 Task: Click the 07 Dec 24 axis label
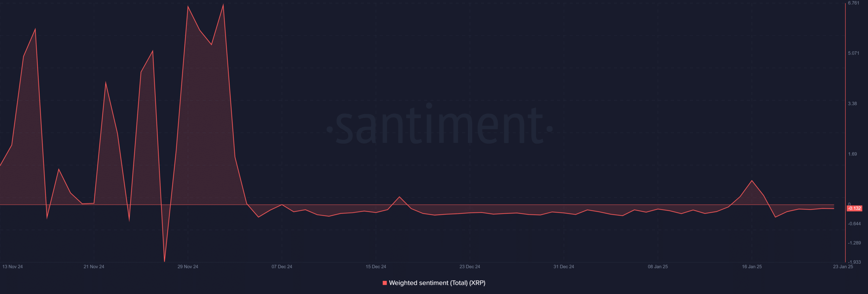(282, 267)
